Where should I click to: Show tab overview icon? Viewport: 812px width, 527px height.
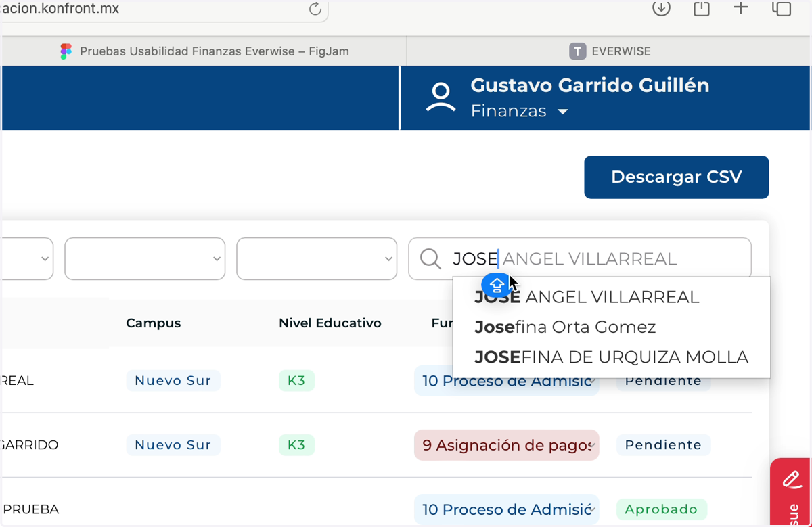[782, 8]
